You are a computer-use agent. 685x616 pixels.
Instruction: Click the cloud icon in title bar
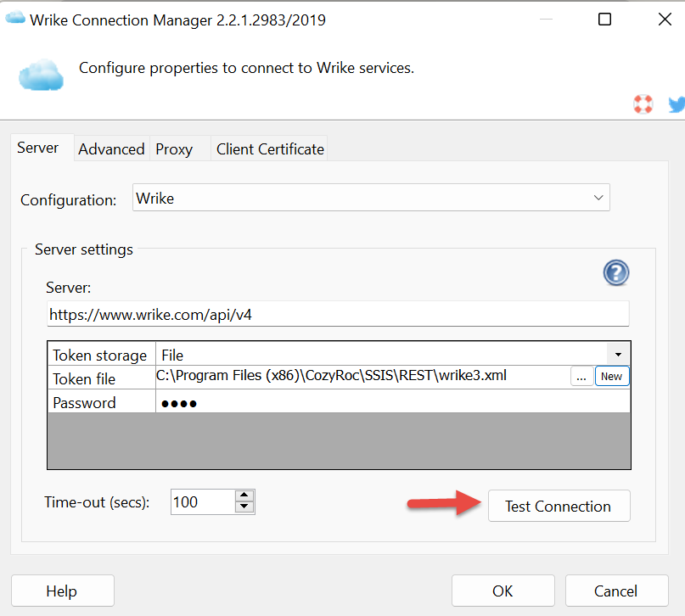tap(15, 20)
